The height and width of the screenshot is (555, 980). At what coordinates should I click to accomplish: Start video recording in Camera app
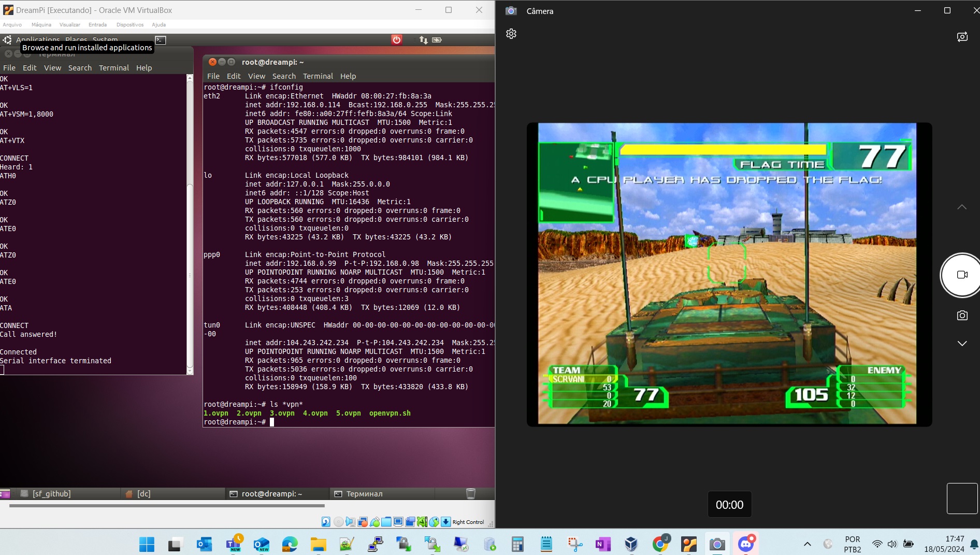pyautogui.click(x=962, y=275)
